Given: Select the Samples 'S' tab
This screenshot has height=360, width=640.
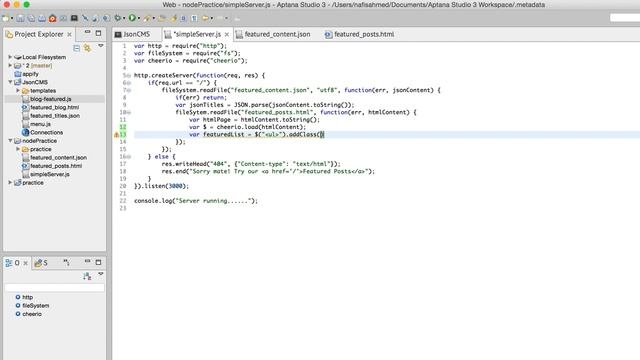Looking at the screenshot, I should (41, 263).
